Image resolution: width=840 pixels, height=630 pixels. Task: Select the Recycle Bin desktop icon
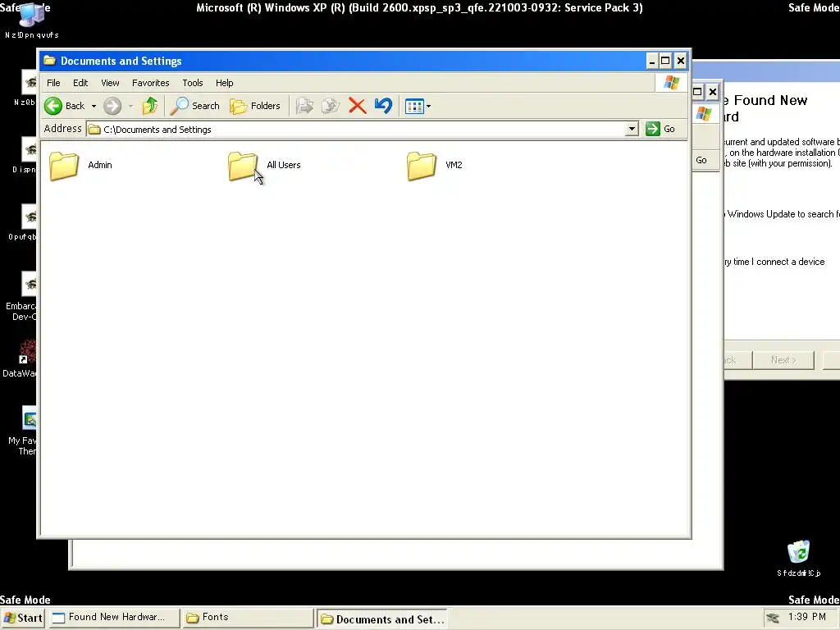[798, 558]
